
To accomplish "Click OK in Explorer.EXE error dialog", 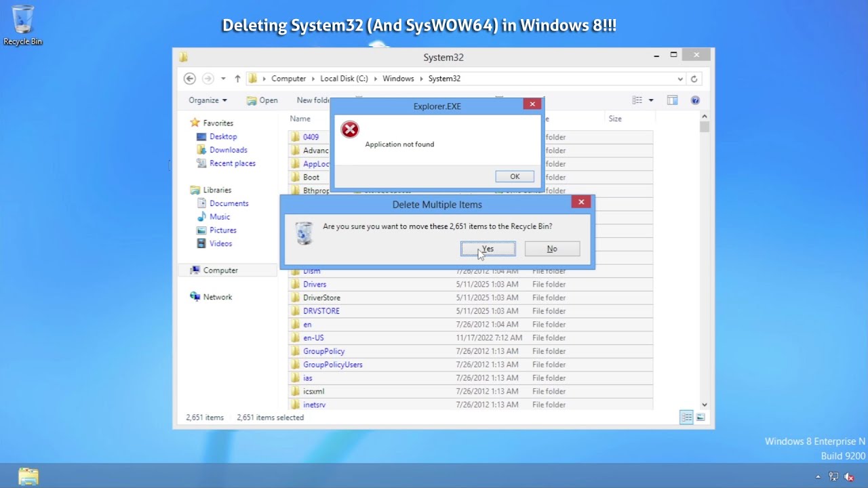I will point(515,177).
